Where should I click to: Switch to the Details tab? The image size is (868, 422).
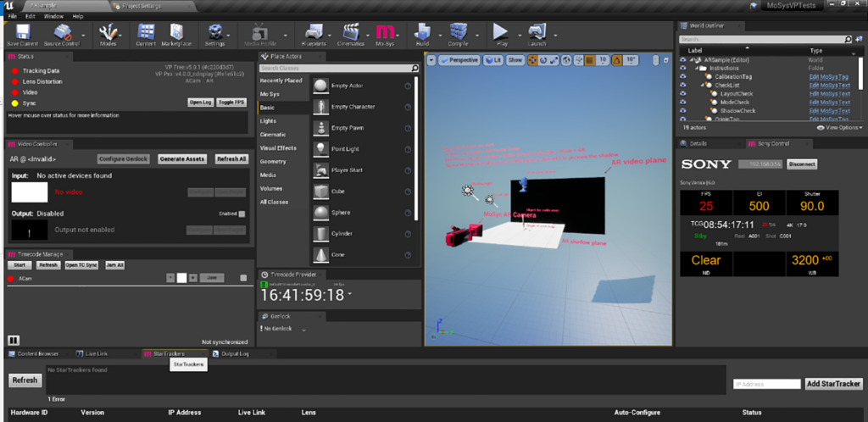698,143
